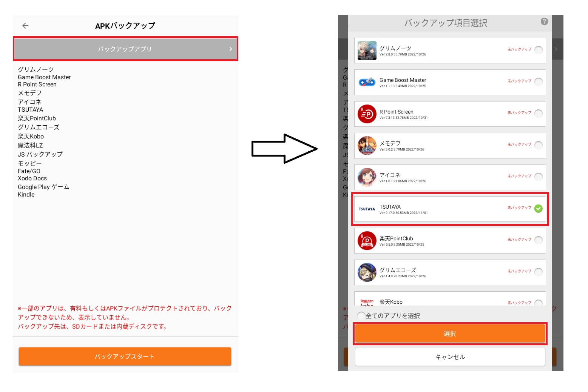Image resolution: width=588 pixels, height=392 pixels.
Task: Tap the バックアップスタート button
Action: [125, 357]
